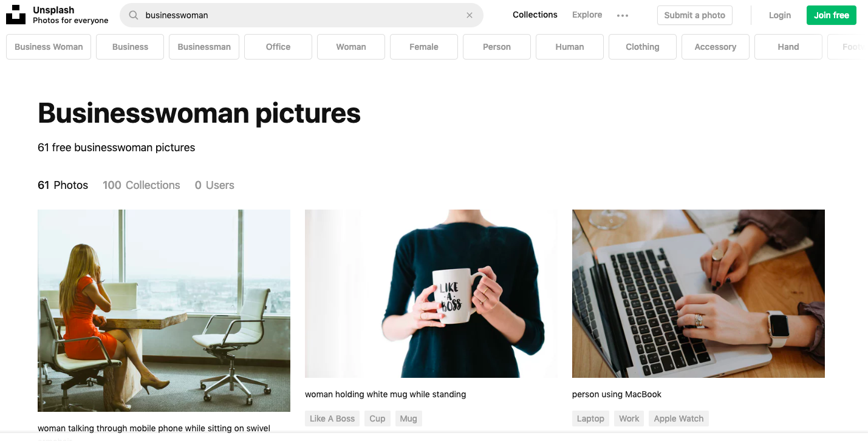Select the Female tag chip

[x=424, y=47]
